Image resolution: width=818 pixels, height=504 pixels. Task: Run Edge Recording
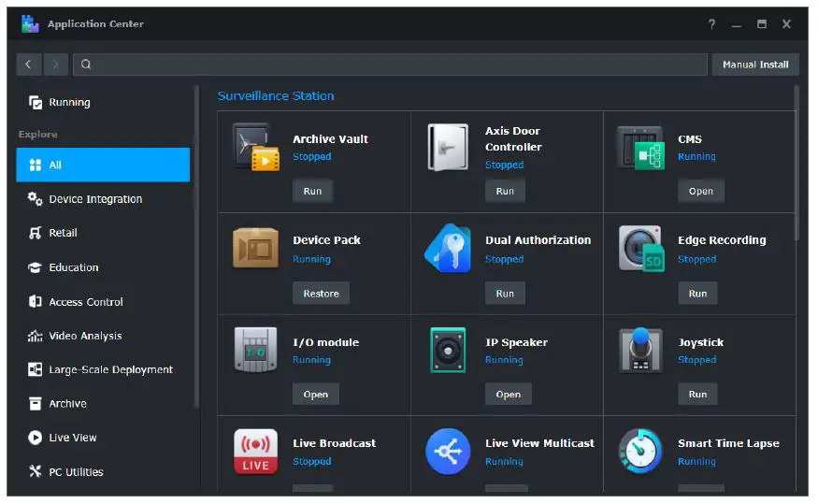[697, 294]
